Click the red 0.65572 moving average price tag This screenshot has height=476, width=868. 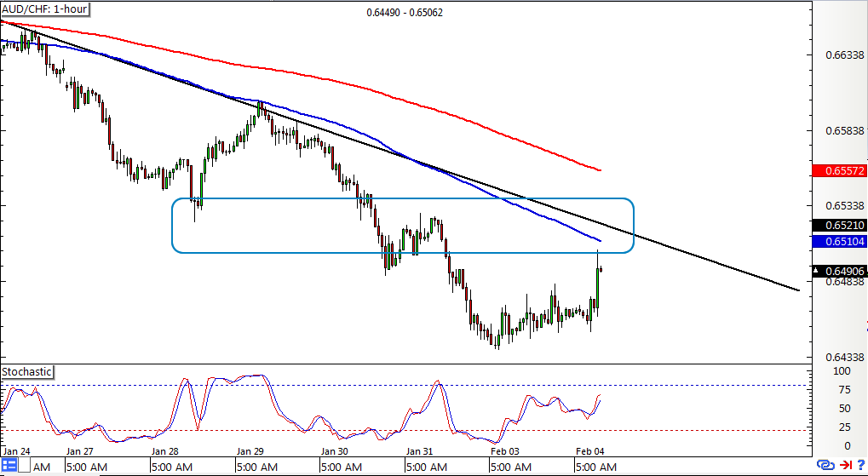point(839,171)
